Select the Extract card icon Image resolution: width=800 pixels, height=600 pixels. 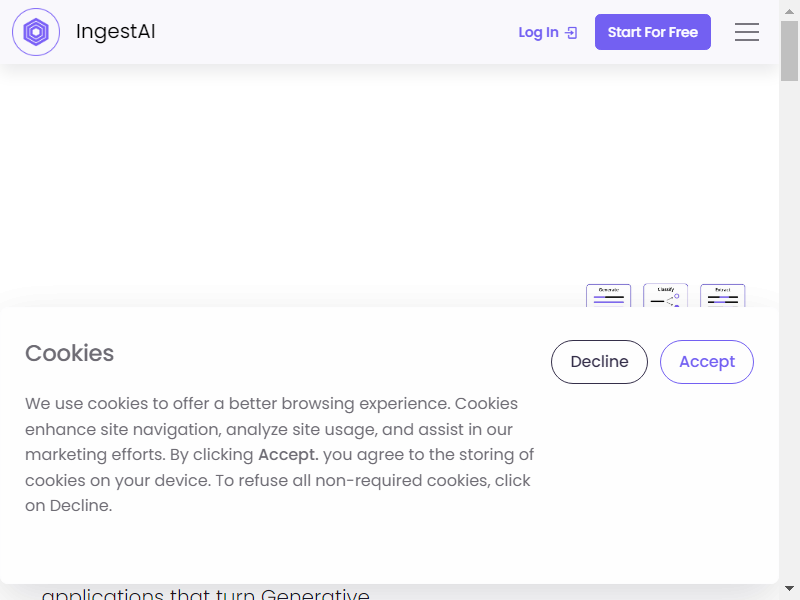pos(722,296)
